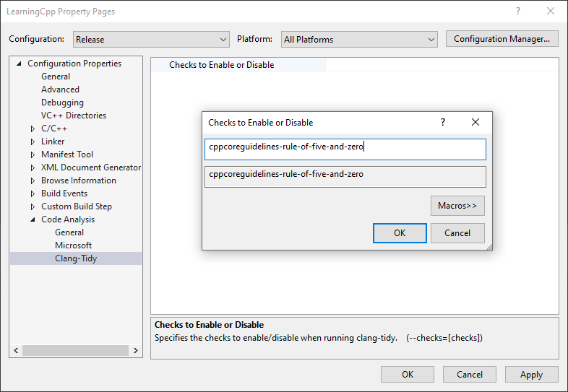Collapse the Code Analysis node
The height and width of the screenshot is (392, 568).
coord(33,219)
